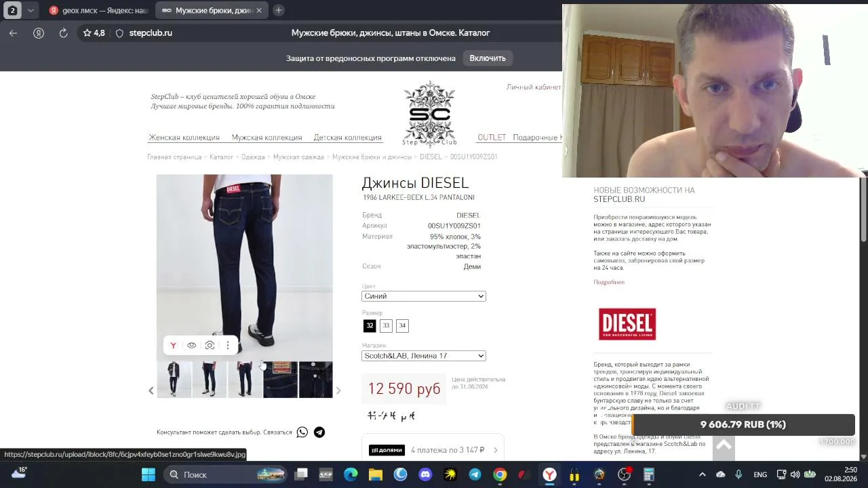868x488 pixels.
Task: Expand the Долями '4 платежа по 3 147 ₽' chevron
Action: click(x=496, y=450)
